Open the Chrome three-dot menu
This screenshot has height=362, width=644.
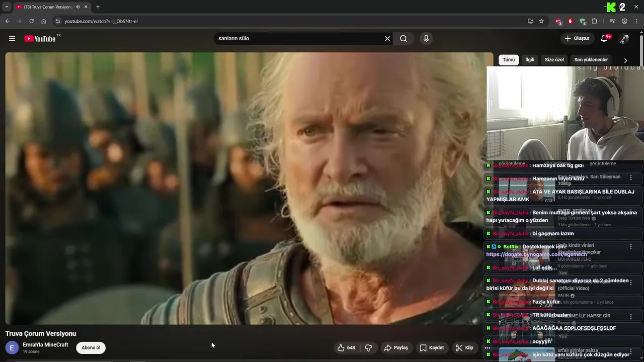click(636, 21)
